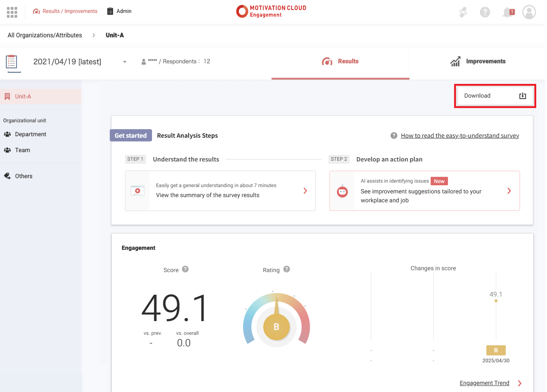Select the Results tab

340,62
